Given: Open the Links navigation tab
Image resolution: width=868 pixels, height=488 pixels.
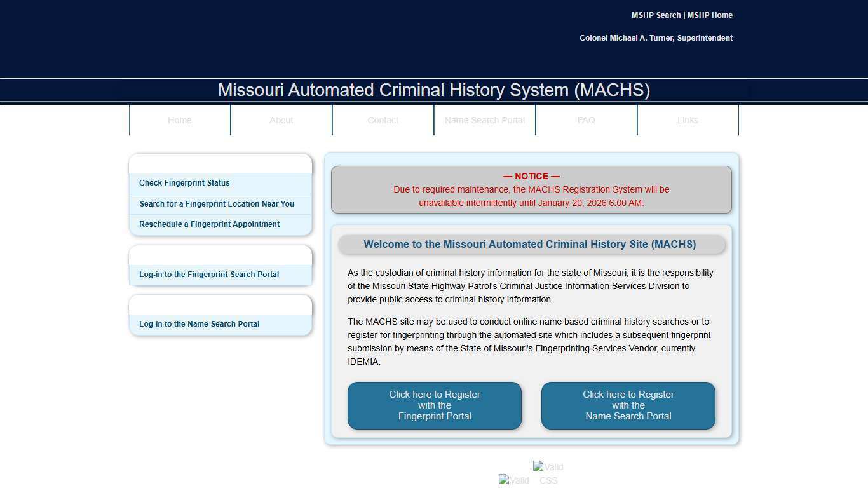Looking at the screenshot, I should click(x=688, y=120).
